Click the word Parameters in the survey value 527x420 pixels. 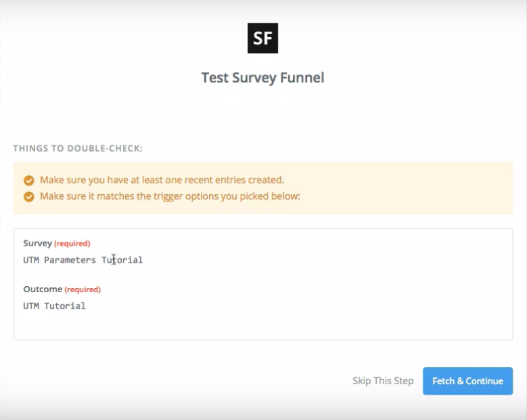point(70,260)
